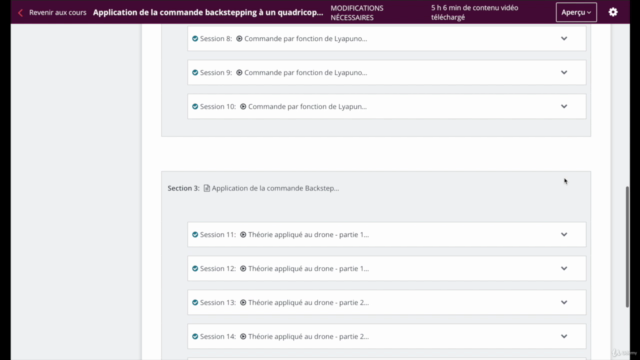Click Session 11 video play icon
The image size is (640, 360).
[x=243, y=235]
